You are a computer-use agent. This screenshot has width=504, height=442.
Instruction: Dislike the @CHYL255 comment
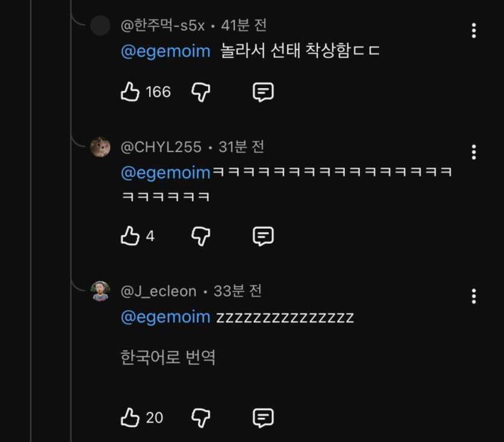(200, 236)
